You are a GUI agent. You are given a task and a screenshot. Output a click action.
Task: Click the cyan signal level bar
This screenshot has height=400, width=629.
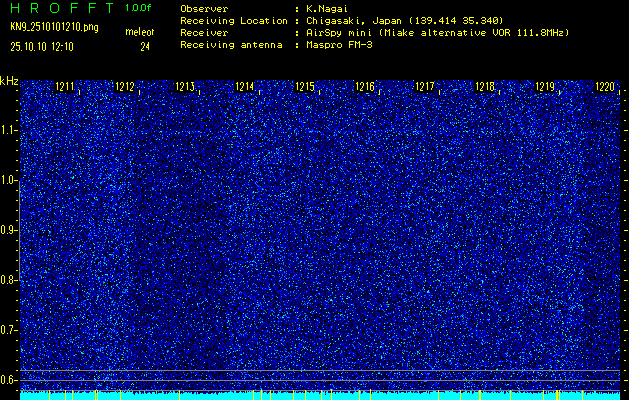pos(320,395)
